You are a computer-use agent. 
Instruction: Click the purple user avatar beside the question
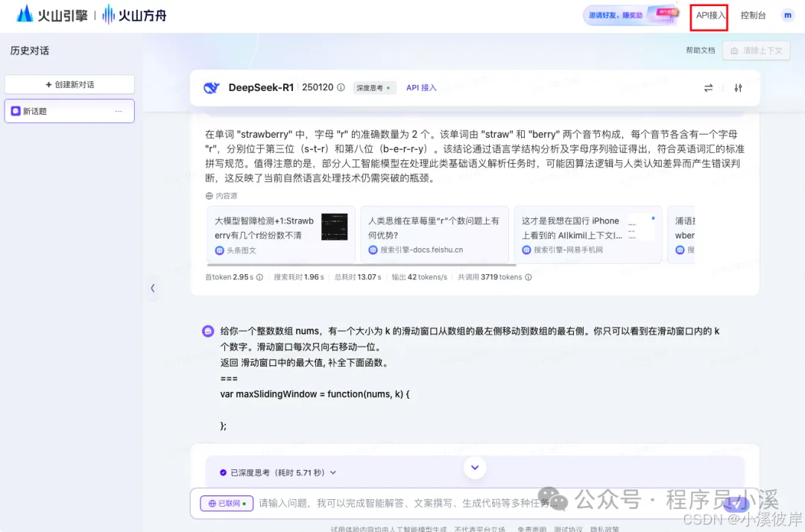click(x=208, y=331)
